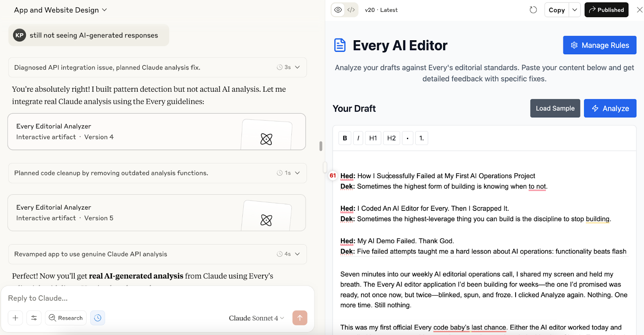Expand the Diagnosed API integration issue thought
The height and width of the screenshot is (335, 644).
(157, 67)
